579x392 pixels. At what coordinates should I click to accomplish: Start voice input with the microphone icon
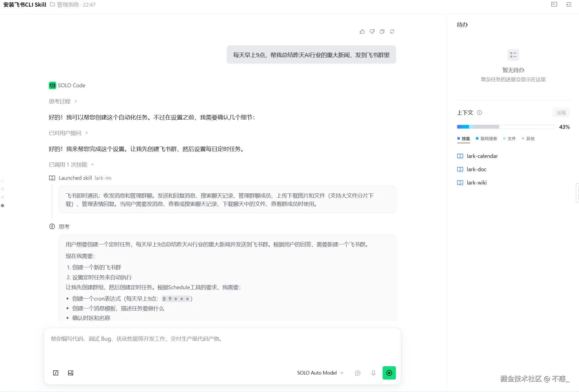pos(373,373)
